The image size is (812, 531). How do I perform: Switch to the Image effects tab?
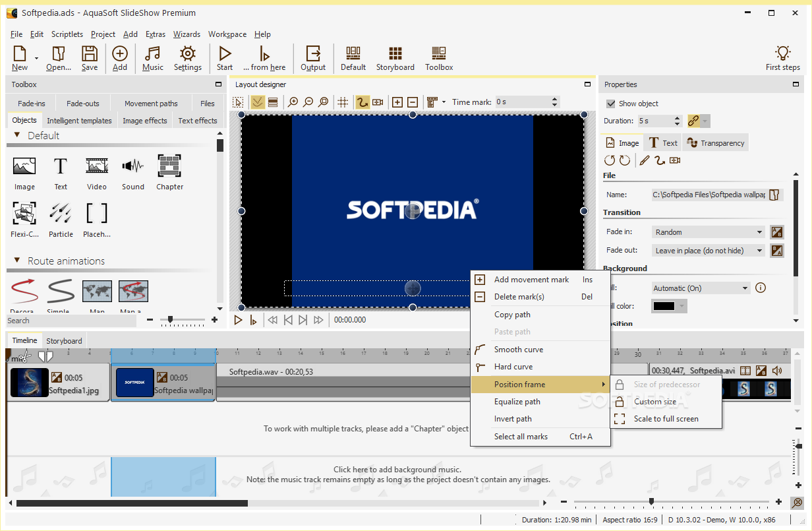pyautogui.click(x=145, y=121)
